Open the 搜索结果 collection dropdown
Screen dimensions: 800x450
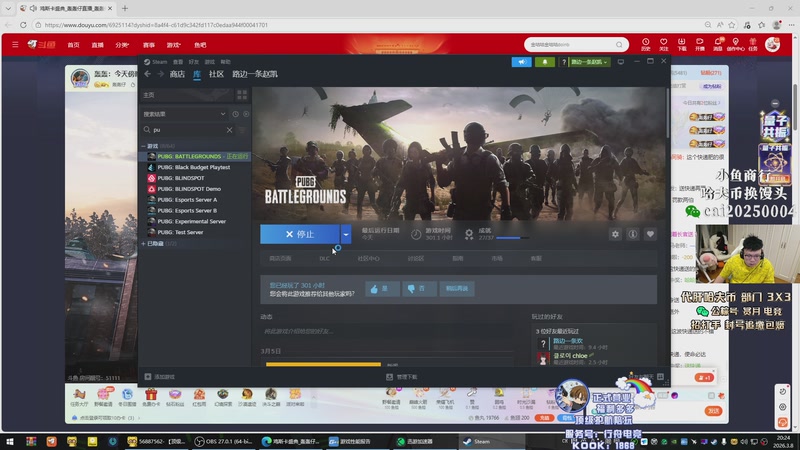coord(222,114)
